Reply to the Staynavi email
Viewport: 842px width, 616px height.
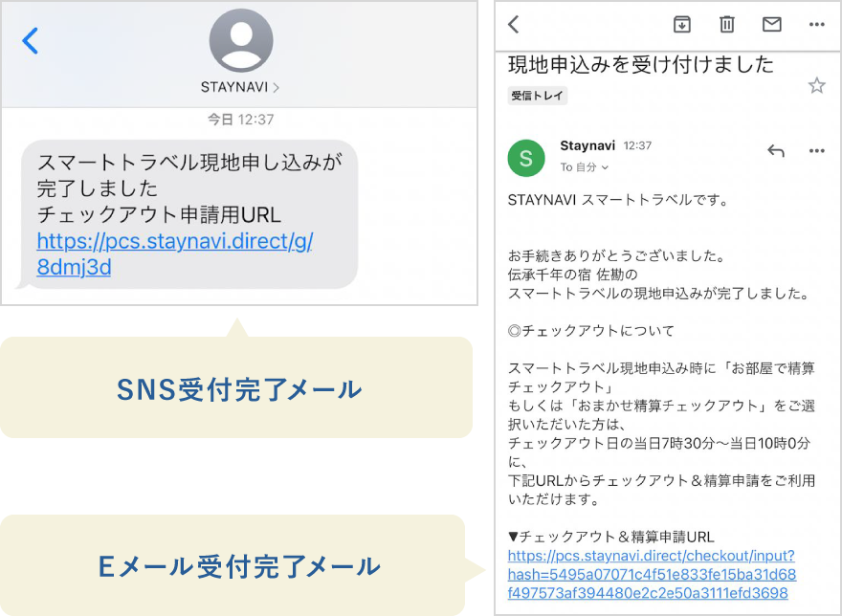click(x=776, y=151)
